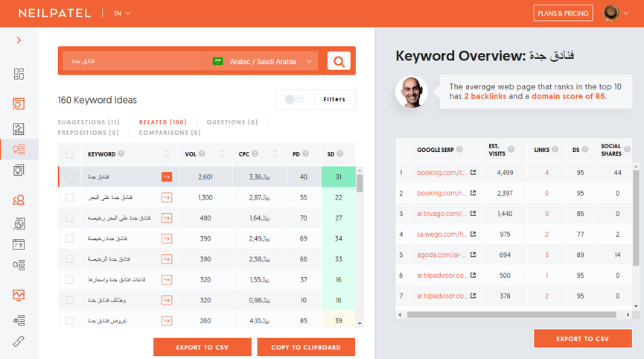Open the orange rank tracking monitor icon in the sidebar

[19, 295]
